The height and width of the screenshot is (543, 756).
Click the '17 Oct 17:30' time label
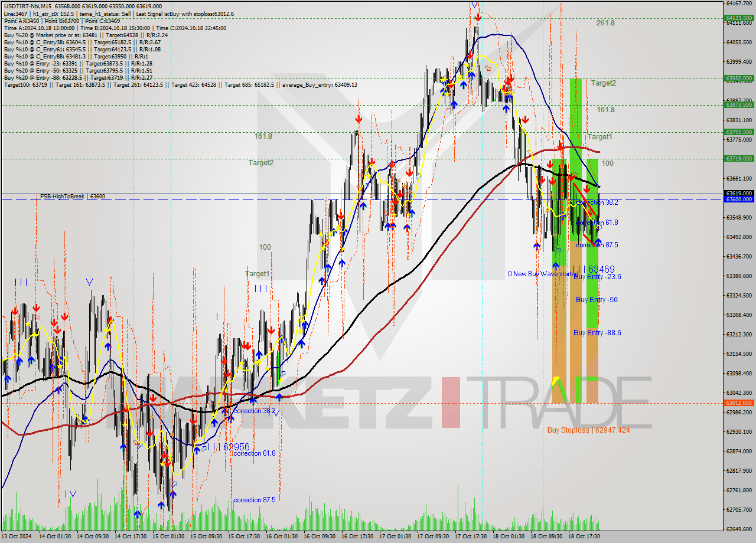tap(471, 537)
